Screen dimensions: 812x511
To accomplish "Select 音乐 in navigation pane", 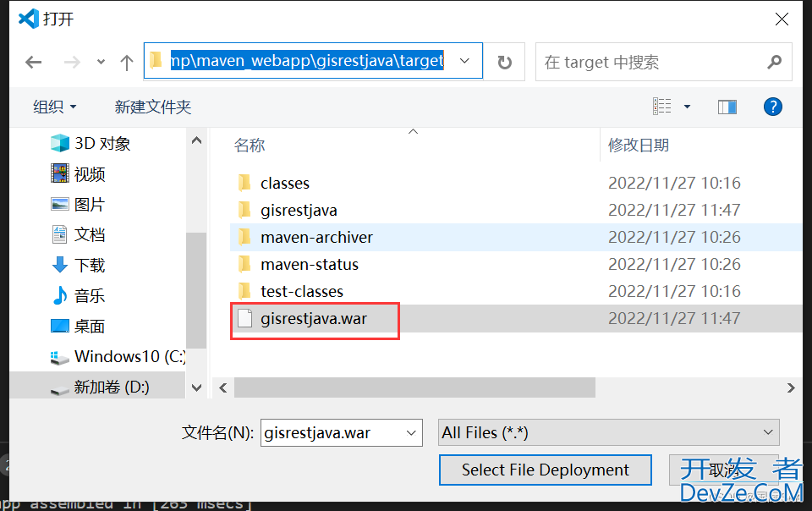I will click(89, 295).
